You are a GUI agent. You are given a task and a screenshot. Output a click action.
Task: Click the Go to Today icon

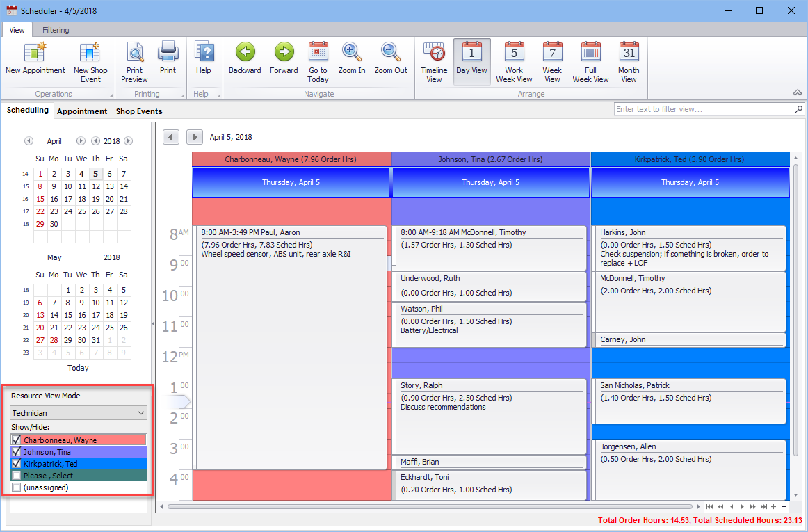coord(318,54)
